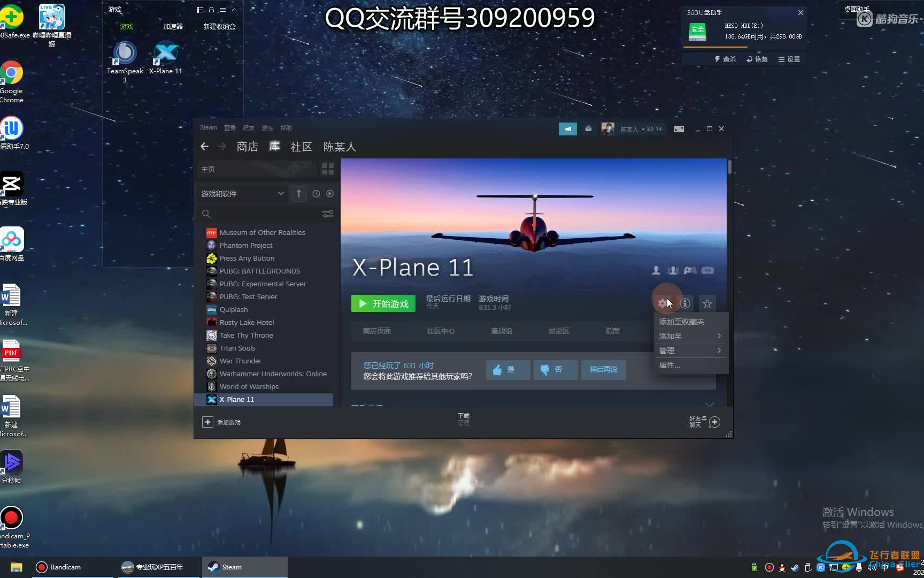
Task: Click 查杀 in the 360 U盘助手 panel
Action: [726, 59]
